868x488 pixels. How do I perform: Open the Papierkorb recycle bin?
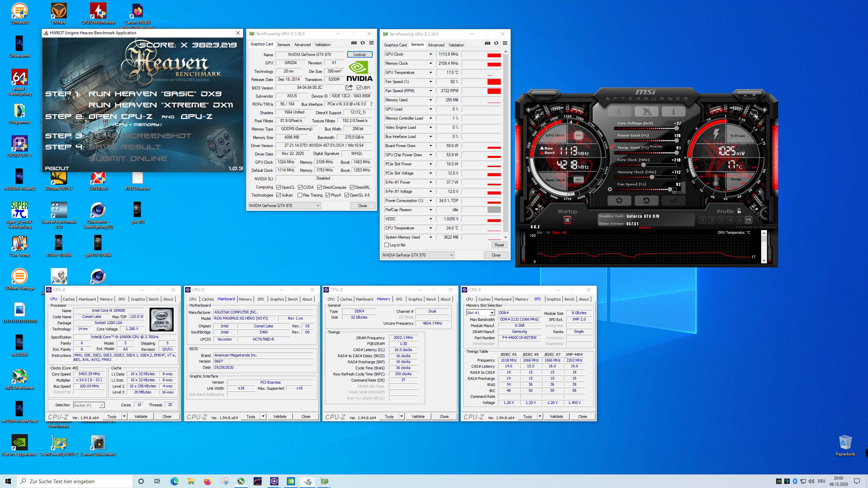(845, 445)
